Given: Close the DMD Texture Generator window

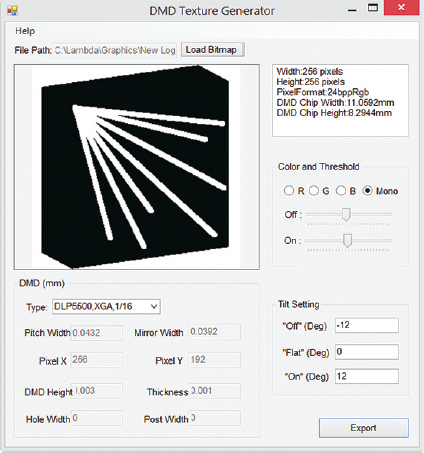Looking at the screenshot, I should [x=401, y=8].
